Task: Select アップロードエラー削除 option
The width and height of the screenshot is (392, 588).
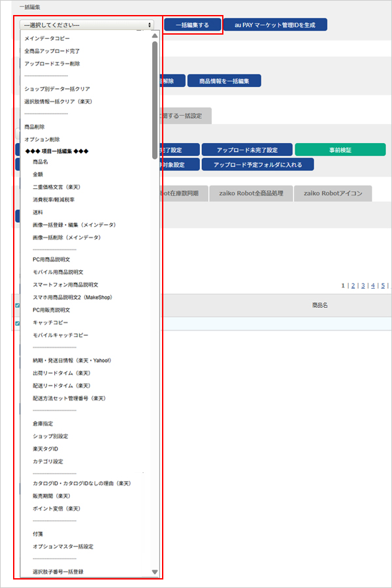Action: [x=52, y=64]
